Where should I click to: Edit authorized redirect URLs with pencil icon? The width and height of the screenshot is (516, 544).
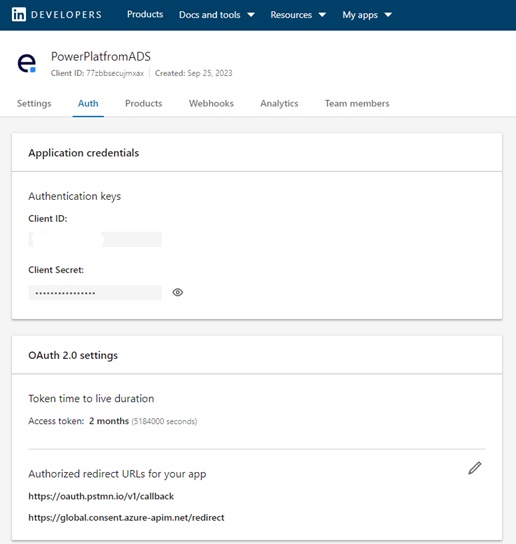tap(475, 468)
